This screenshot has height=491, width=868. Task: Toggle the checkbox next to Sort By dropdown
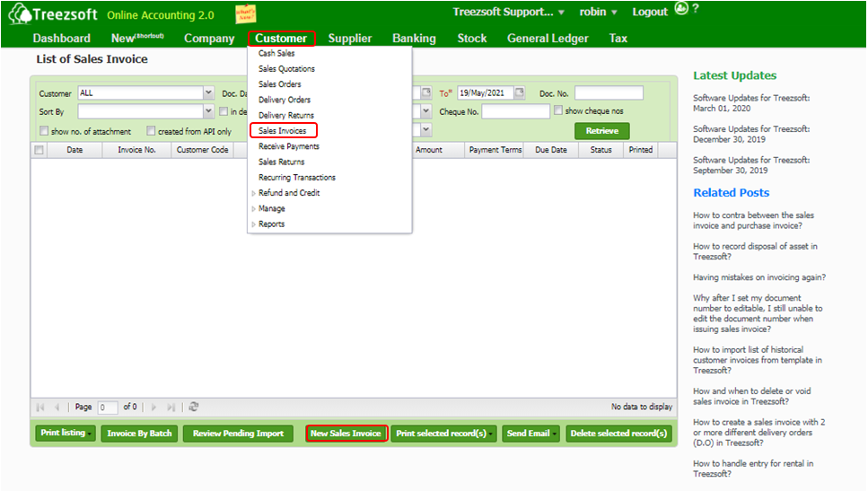tap(224, 111)
